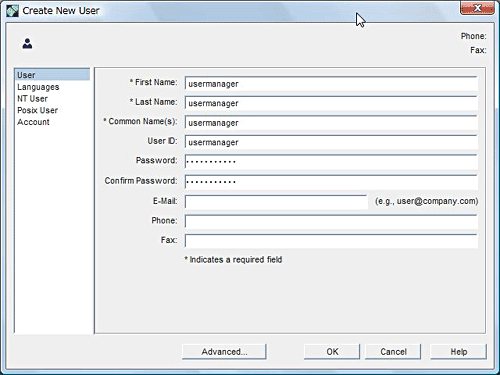Click the Confirm Password field
Image resolution: width=500 pixels, height=375 pixels.
(x=331, y=182)
